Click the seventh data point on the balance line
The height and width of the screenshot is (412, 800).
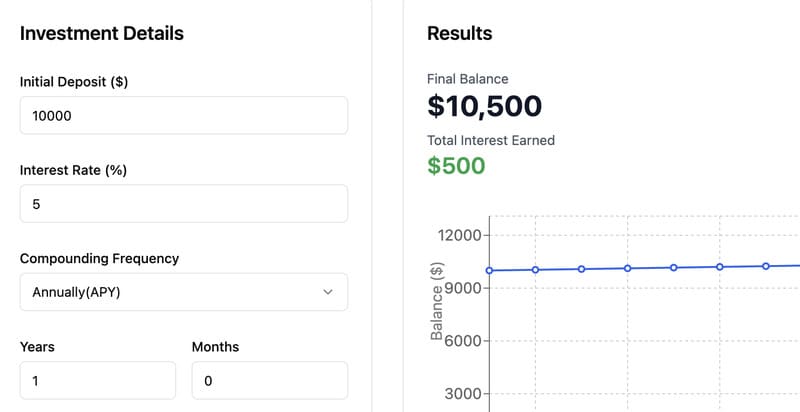pyautogui.click(x=766, y=266)
